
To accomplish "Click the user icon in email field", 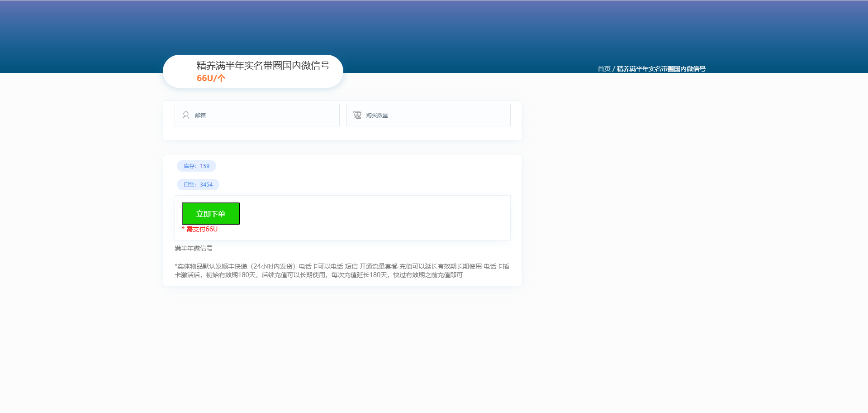I will [x=186, y=115].
